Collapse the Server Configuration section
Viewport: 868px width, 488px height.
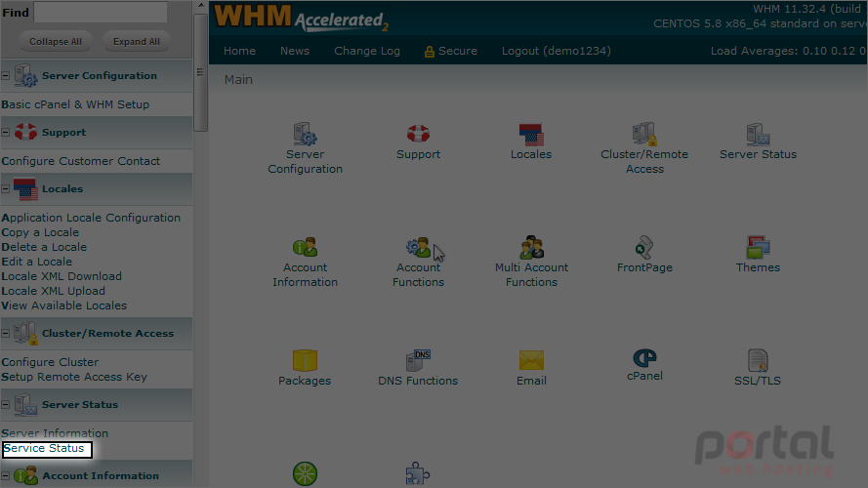pyautogui.click(x=6, y=75)
